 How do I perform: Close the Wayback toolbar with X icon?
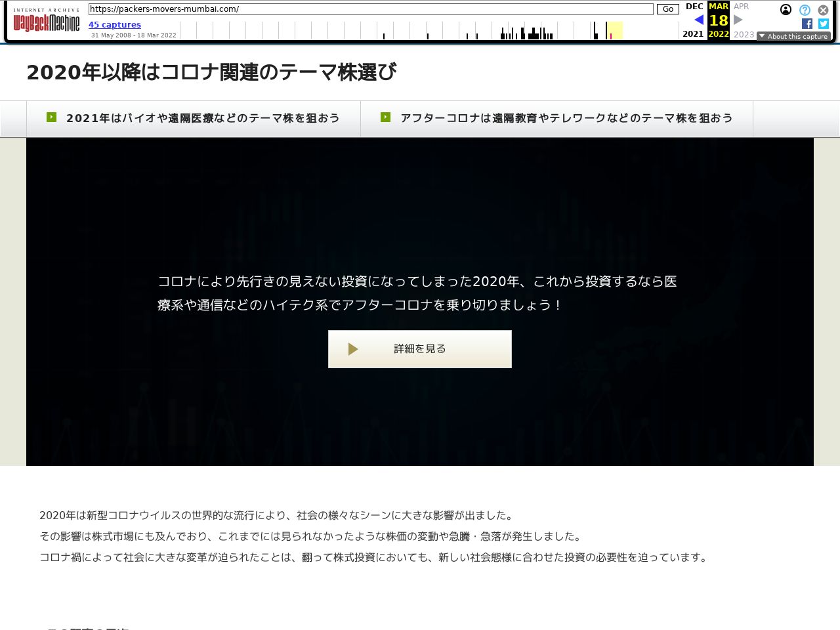coord(823,10)
